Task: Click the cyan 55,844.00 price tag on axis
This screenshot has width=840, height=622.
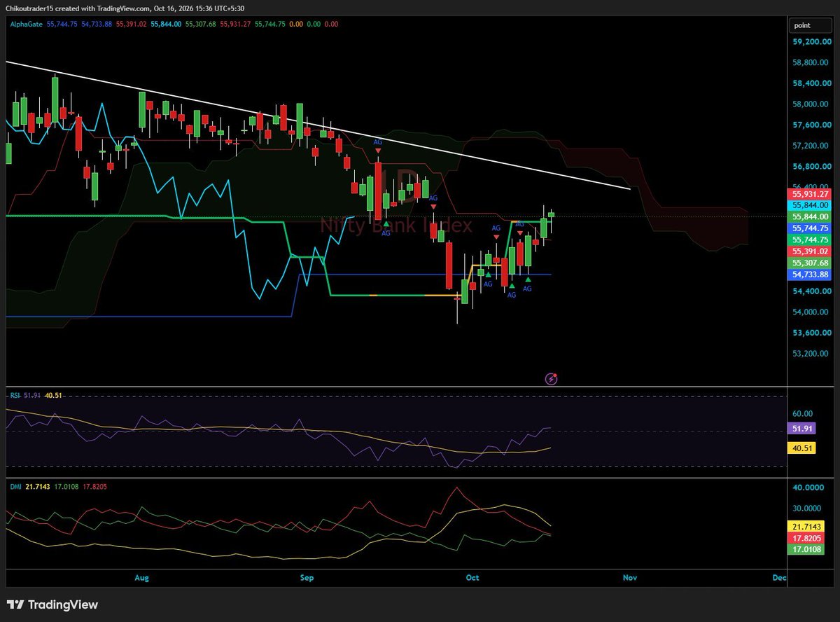Action: [x=810, y=205]
